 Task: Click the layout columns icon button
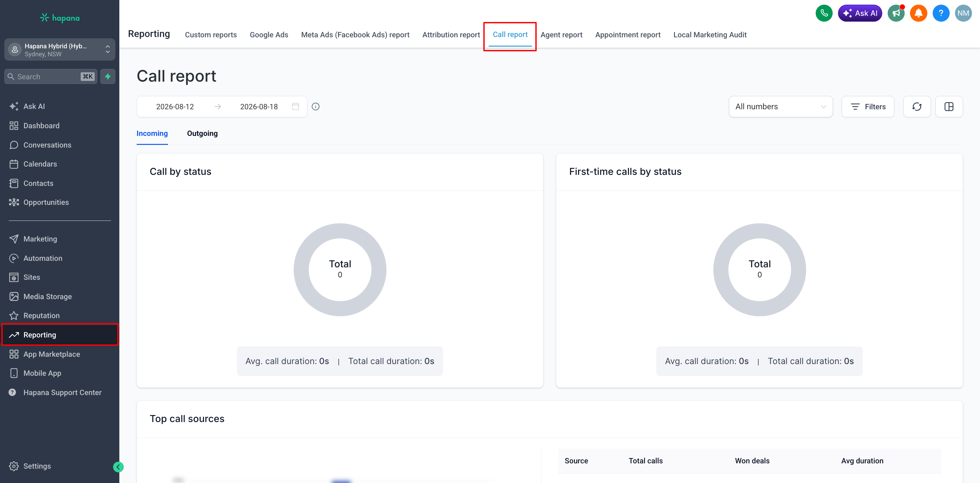[x=949, y=107]
